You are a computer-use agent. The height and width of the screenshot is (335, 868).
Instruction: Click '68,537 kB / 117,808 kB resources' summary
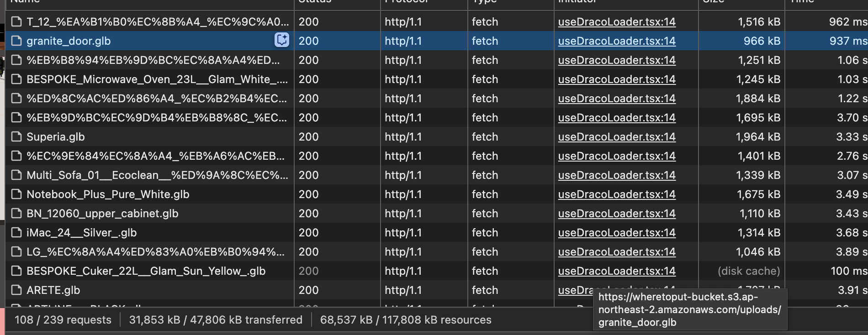pos(406,319)
